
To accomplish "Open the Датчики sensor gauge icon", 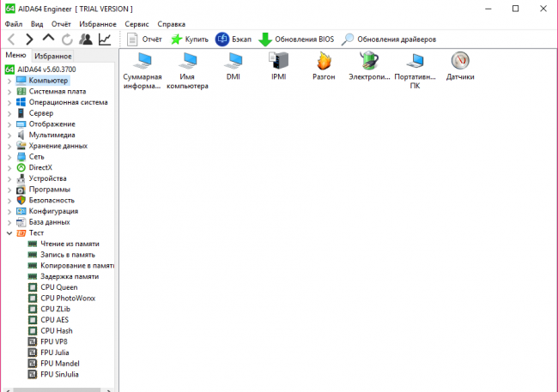I will (x=460, y=61).
